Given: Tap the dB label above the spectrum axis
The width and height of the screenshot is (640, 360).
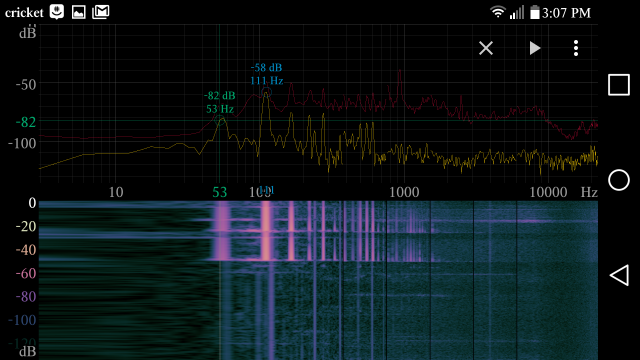Looking at the screenshot, I should [27, 33].
